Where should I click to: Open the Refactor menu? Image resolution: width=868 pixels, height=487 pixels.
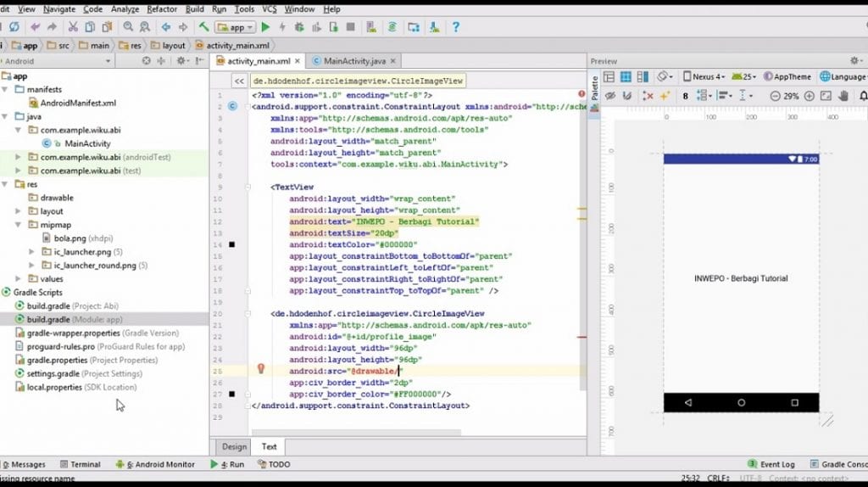[162, 8]
